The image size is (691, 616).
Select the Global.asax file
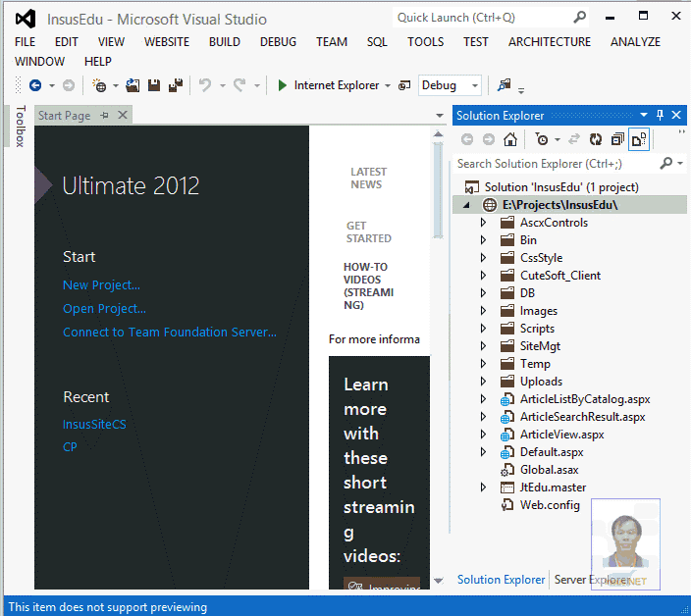click(x=549, y=470)
